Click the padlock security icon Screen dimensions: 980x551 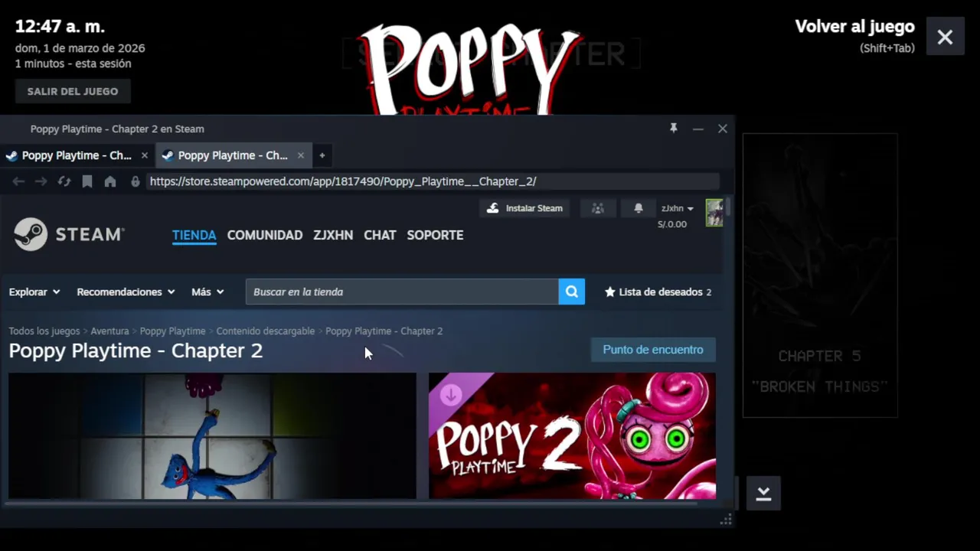coord(136,181)
